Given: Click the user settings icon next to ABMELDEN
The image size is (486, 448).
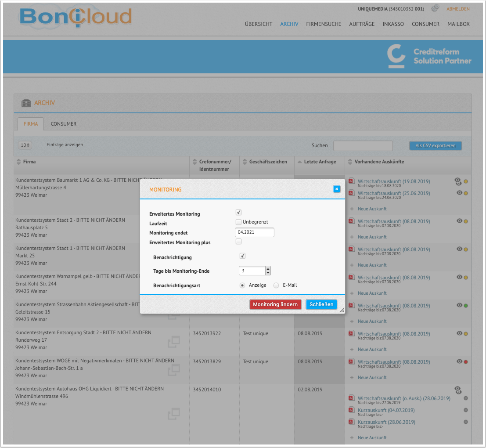Looking at the screenshot, I should point(435,8).
